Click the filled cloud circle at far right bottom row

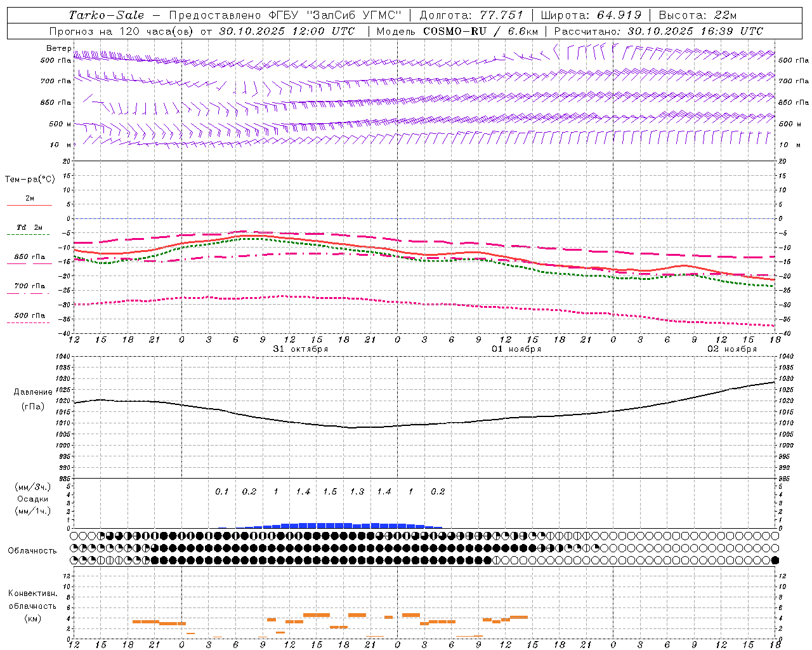click(775, 560)
